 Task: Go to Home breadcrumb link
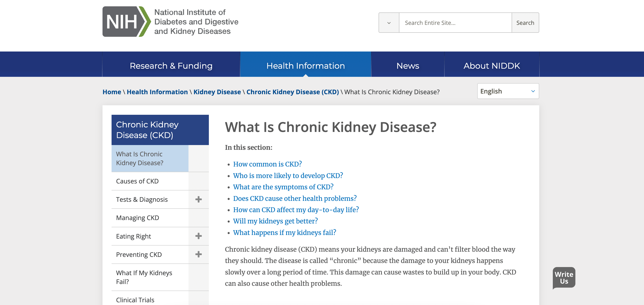tap(112, 92)
